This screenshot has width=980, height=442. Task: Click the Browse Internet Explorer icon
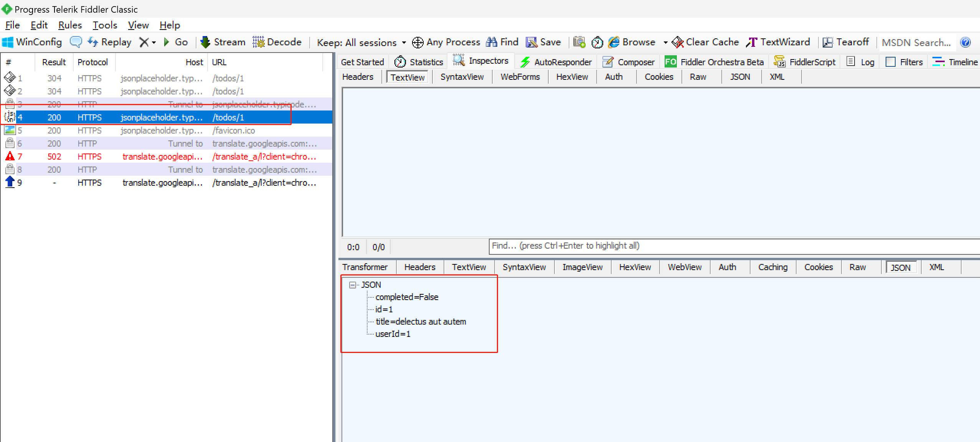click(614, 42)
